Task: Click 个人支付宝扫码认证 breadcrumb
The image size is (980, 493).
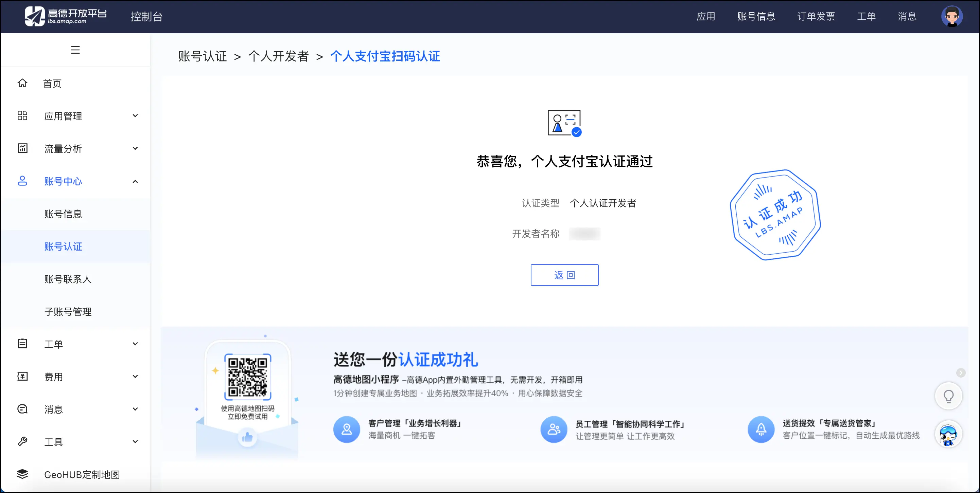Action: 385,56
